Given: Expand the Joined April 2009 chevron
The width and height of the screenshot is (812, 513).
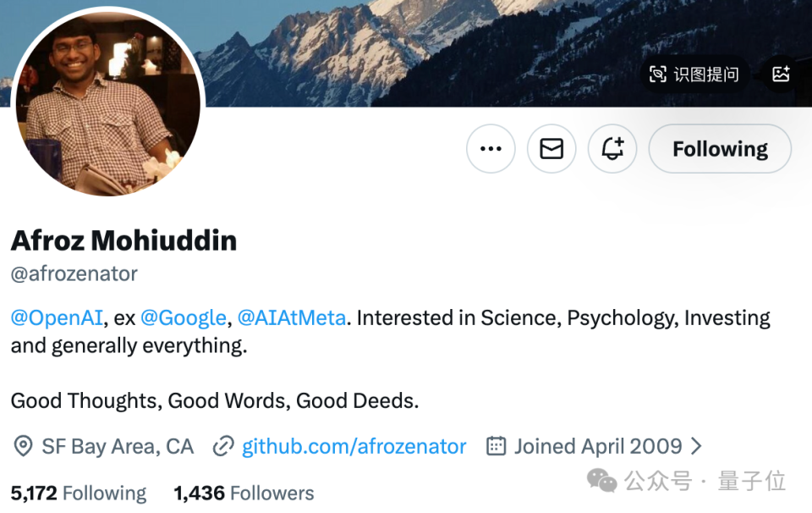Looking at the screenshot, I should pos(696,446).
